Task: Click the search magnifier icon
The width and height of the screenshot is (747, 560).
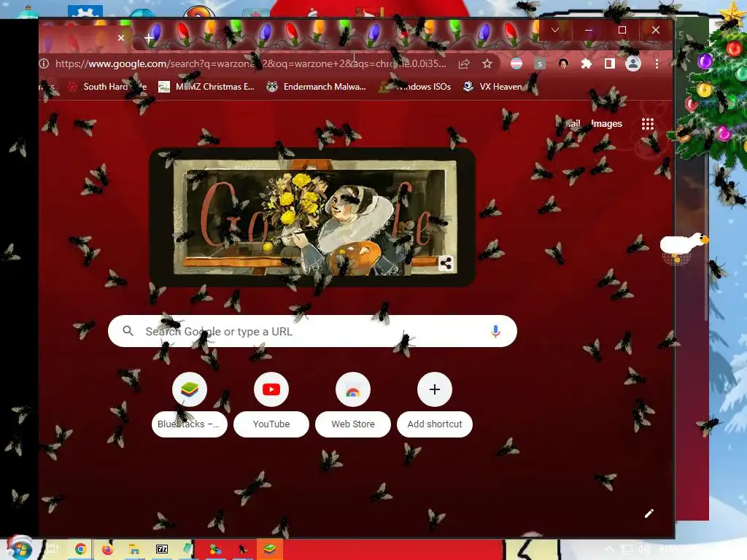Action: coord(128,330)
